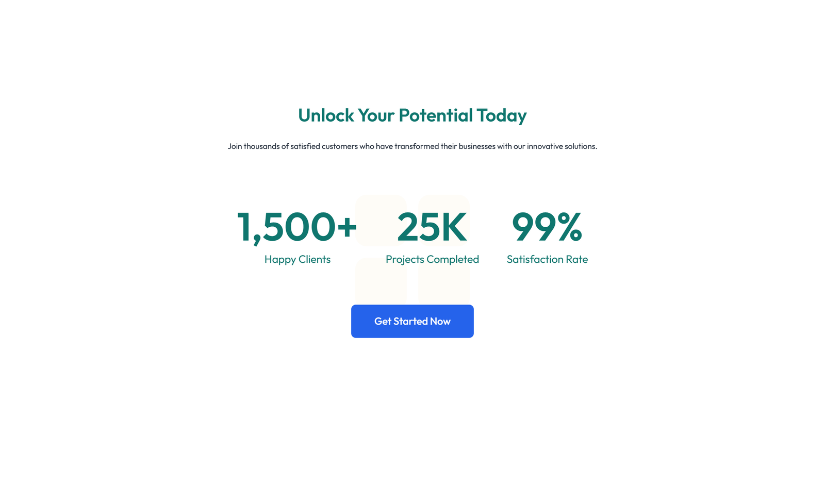The image size is (825, 504).
Task: Select the 1,500+ statistic number
Action: [296, 227]
